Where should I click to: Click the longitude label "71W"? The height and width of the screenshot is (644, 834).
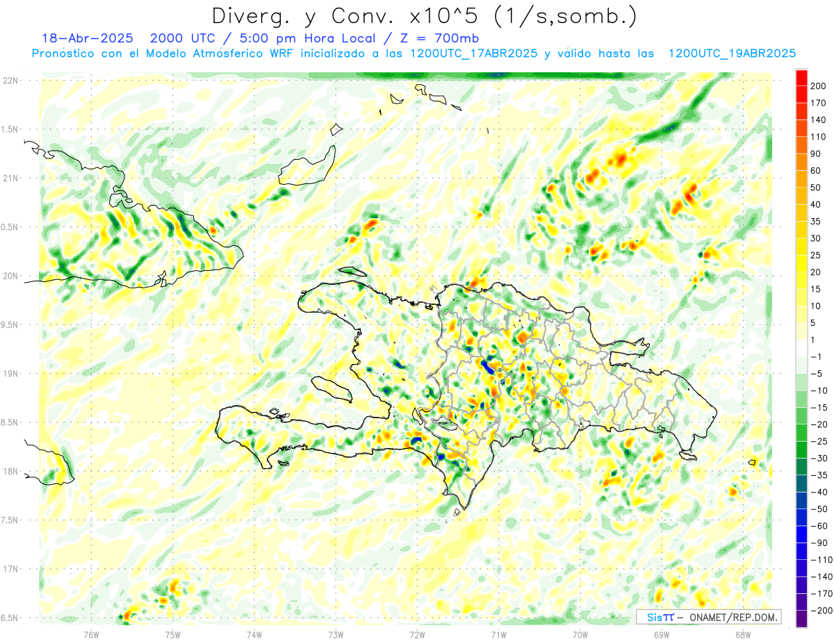pos(498,634)
